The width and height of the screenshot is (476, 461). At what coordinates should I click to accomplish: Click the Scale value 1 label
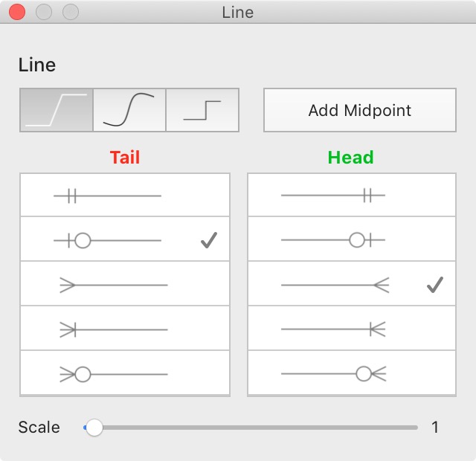(435, 428)
